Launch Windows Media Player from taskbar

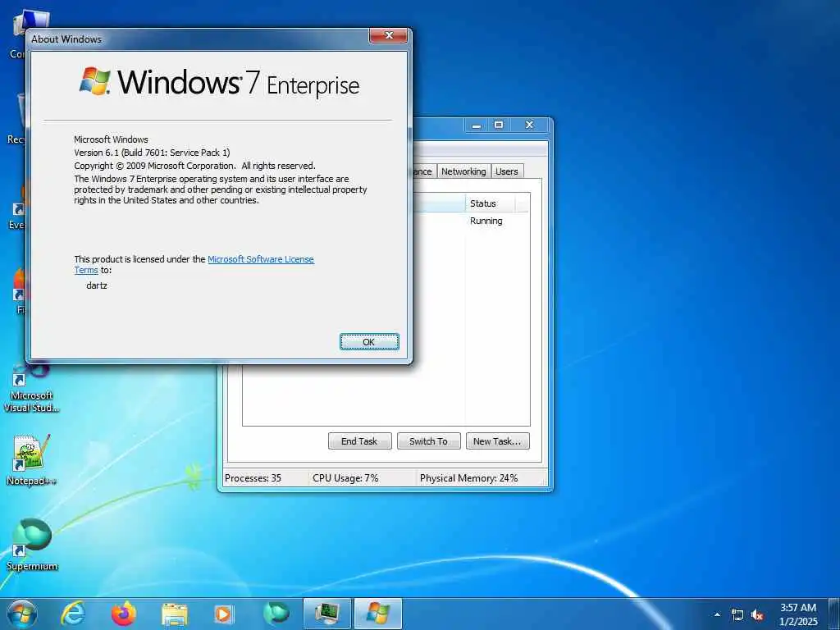(x=223, y=614)
